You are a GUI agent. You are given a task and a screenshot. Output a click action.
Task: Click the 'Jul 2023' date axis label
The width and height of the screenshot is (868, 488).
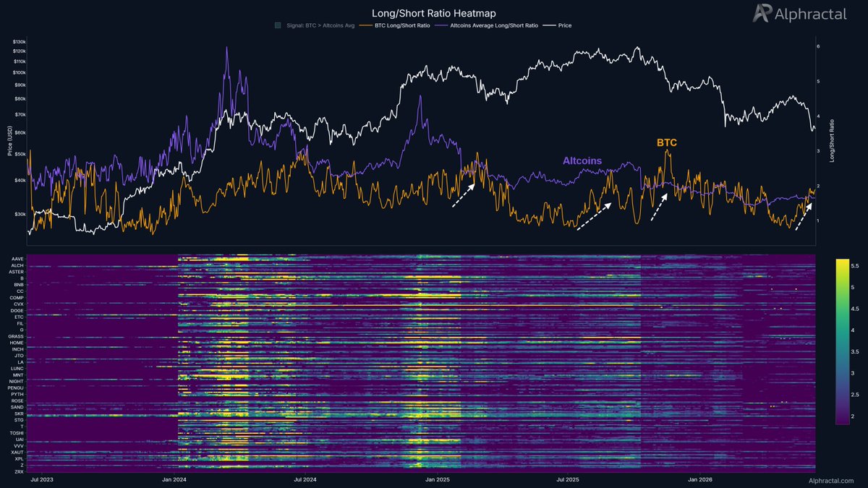[42, 479]
